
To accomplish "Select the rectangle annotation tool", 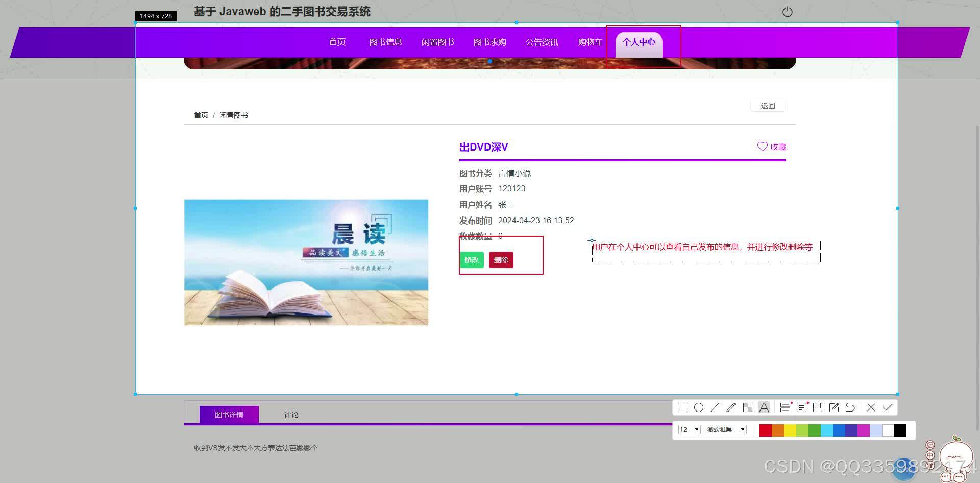I will tap(682, 407).
